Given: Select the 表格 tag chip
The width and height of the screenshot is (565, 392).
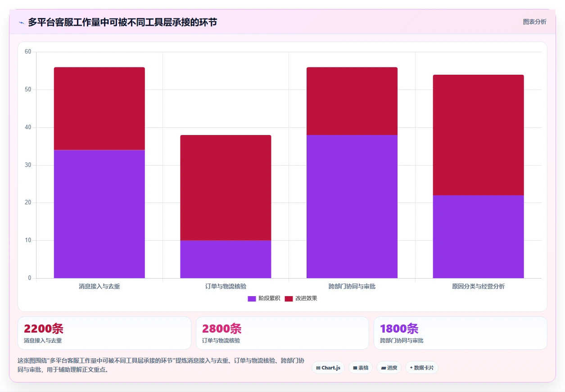Looking at the screenshot, I should click(361, 368).
